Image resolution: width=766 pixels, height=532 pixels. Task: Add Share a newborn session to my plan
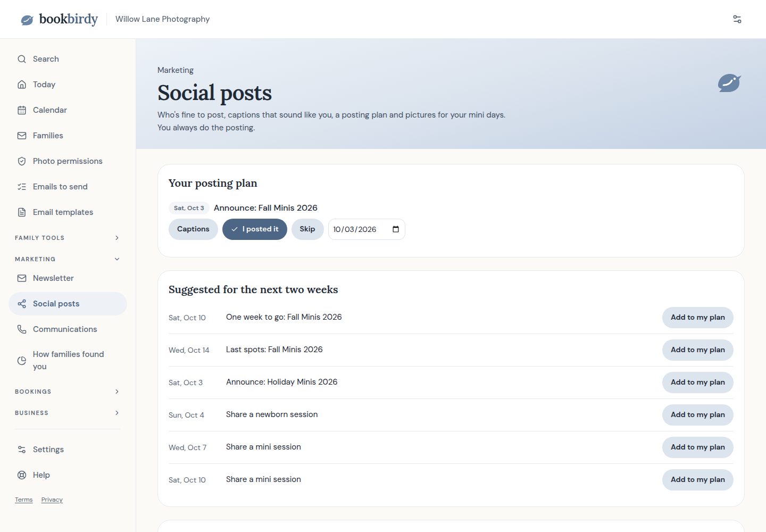click(x=697, y=415)
